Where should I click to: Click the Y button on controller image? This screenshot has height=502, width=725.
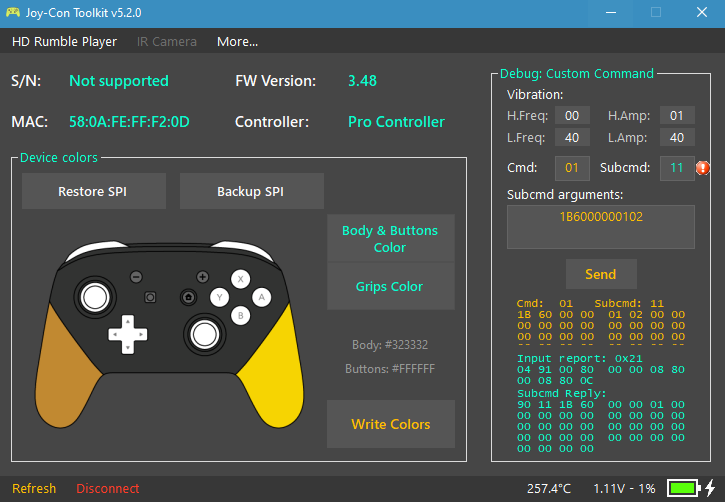point(220,297)
